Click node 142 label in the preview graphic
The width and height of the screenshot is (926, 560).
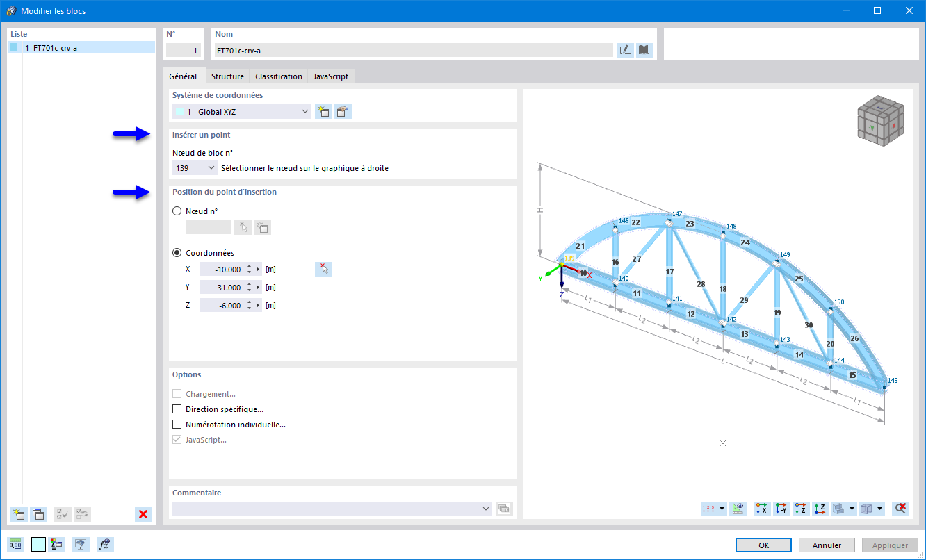point(731,319)
